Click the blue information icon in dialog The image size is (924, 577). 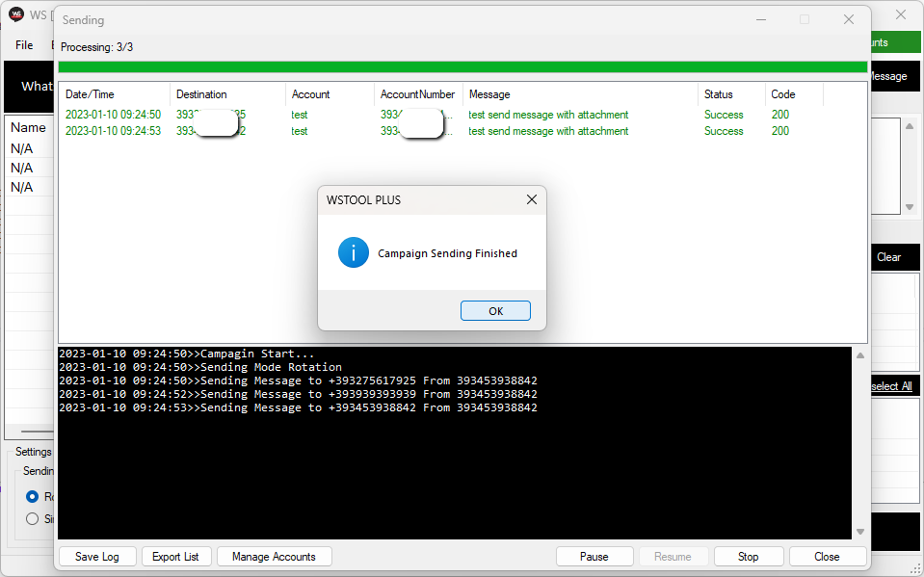coord(354,253)
